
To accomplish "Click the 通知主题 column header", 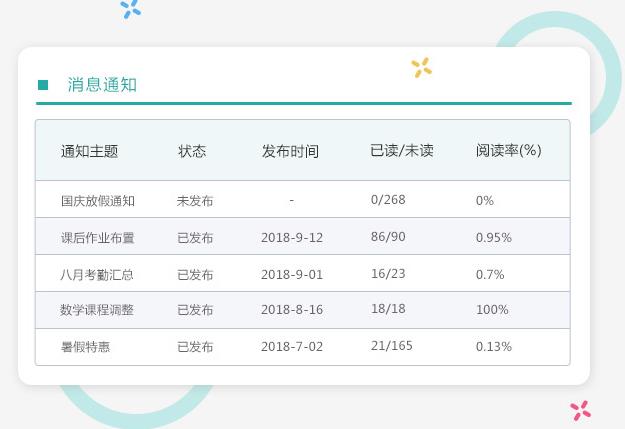I will (x=89, y=151).
